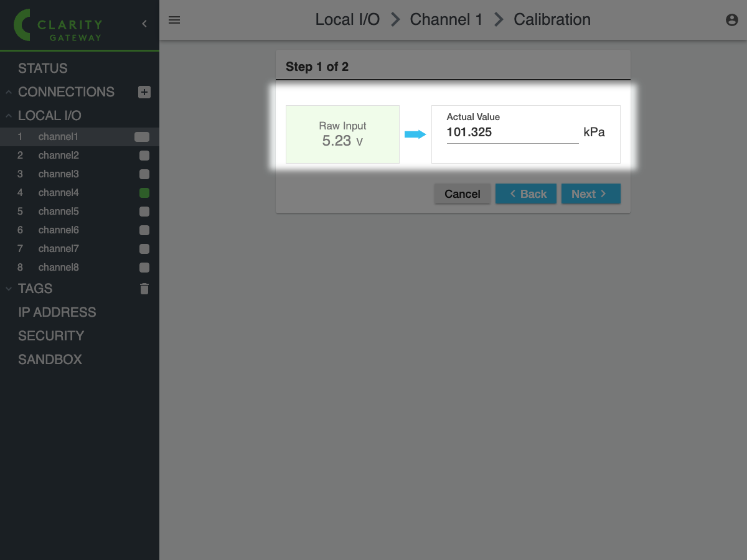747x560 pixels.
Task: Collapse the Connections section
Action: tap(9, 92)
